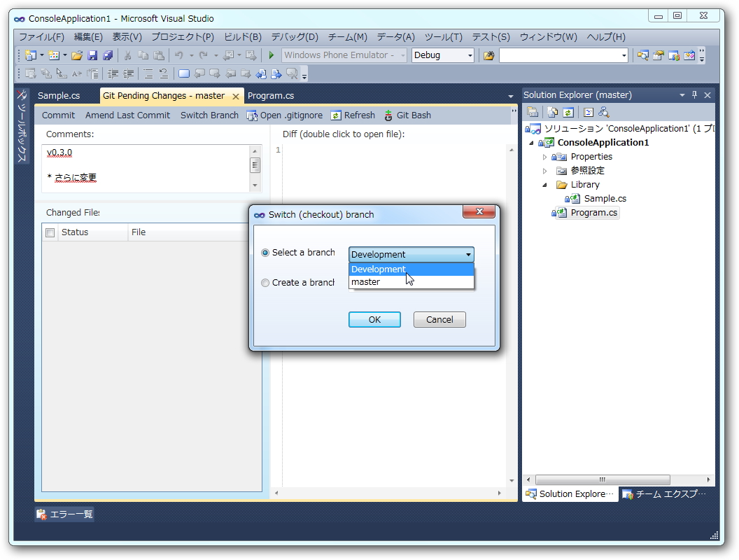Click the Cut scissors icon
Screen dimensions: 739x560
point(127,55)
